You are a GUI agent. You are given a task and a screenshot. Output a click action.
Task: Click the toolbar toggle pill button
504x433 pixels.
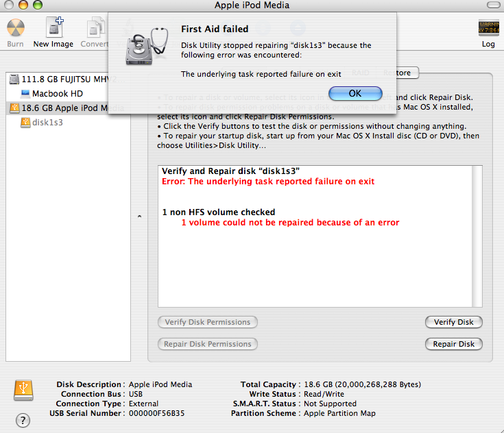pyautogui.click(x=493, y=5)
